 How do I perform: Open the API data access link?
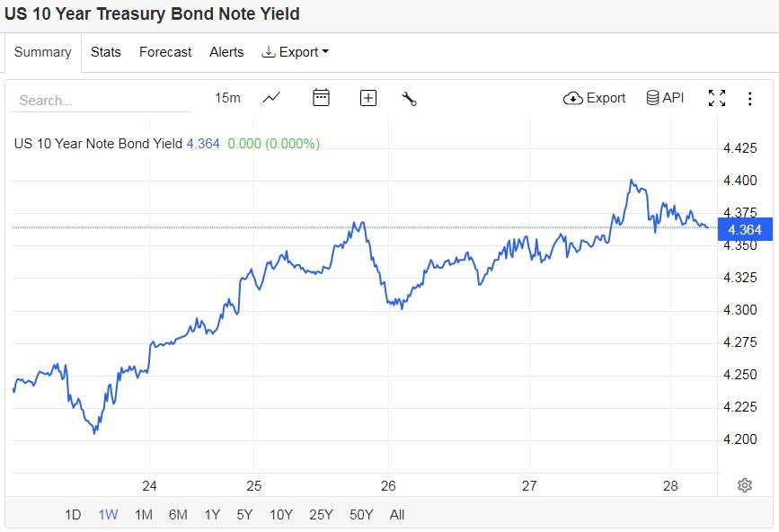(665, 98)
